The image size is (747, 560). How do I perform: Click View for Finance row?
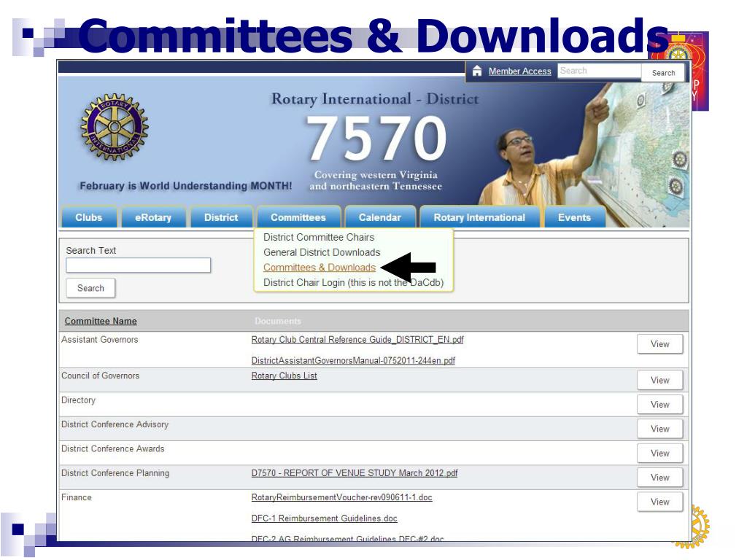(659, 502)
